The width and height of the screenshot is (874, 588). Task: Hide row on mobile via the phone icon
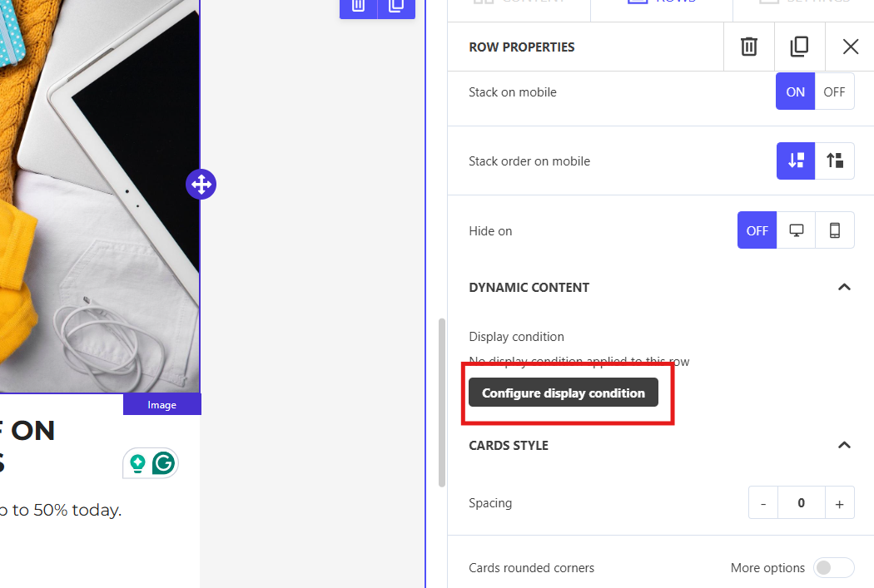click(x=834, y=230)
